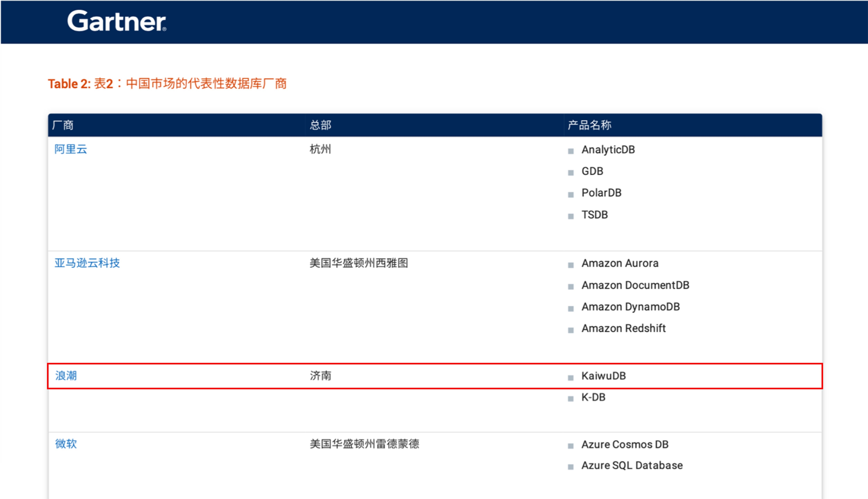Select the Amazon DynamoDB entry
868x499 pixels.
click(x=630, y=307)
